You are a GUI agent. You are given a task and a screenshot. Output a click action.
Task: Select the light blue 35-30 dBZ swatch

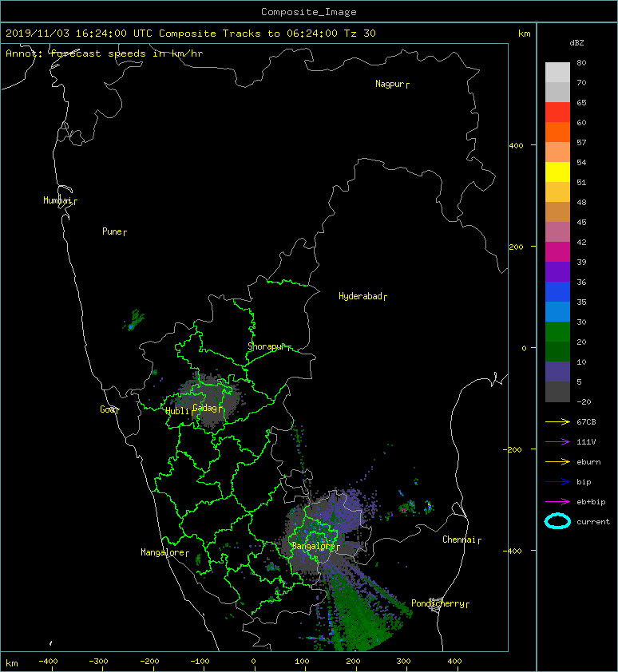coord(557,311)
